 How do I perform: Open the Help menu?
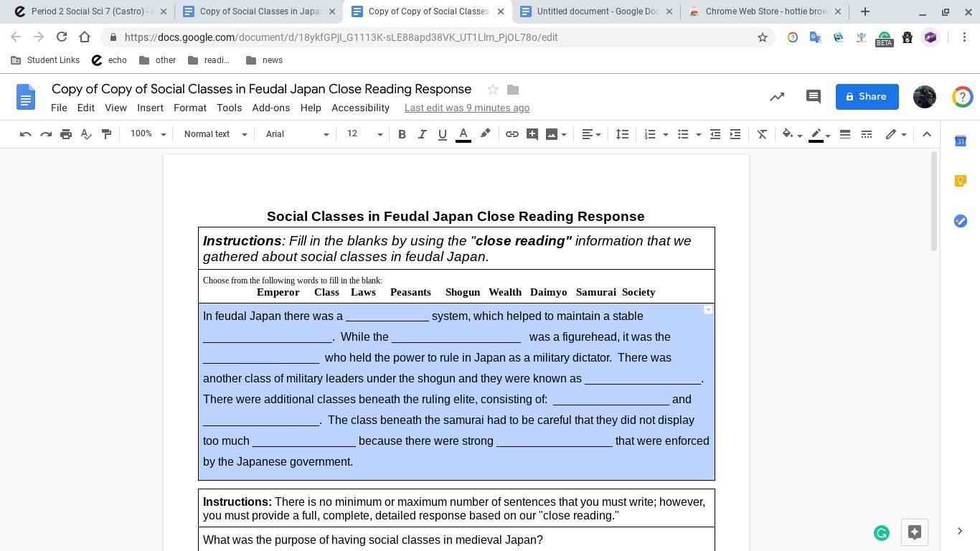coord(311,108)
